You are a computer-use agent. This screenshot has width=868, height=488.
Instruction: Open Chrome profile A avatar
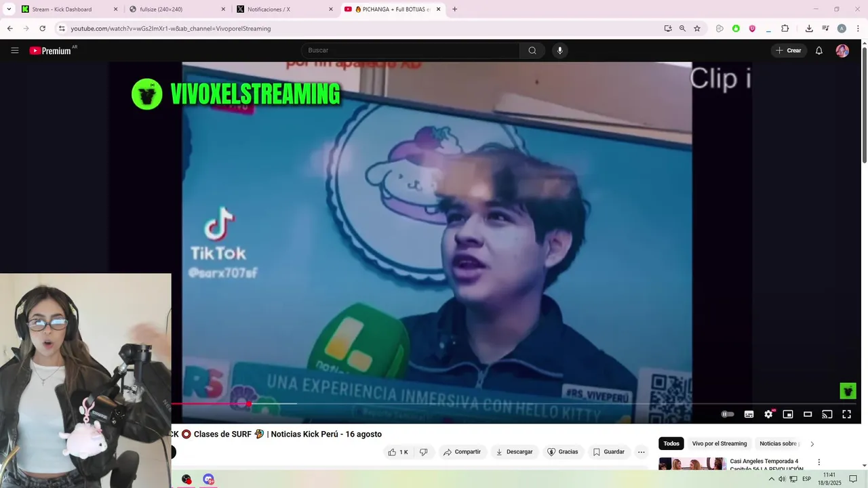tap(842, 28)
